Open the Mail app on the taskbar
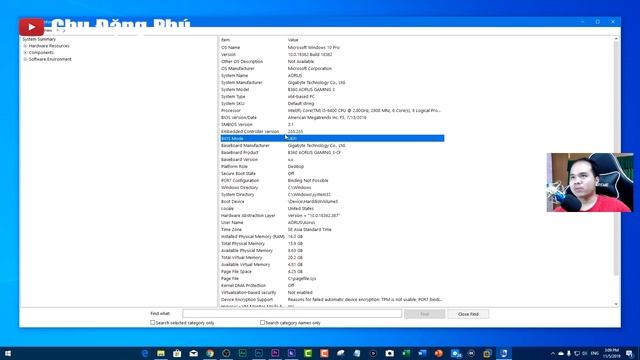The width and height of the screenshot is (640, 360). (193, 353)
